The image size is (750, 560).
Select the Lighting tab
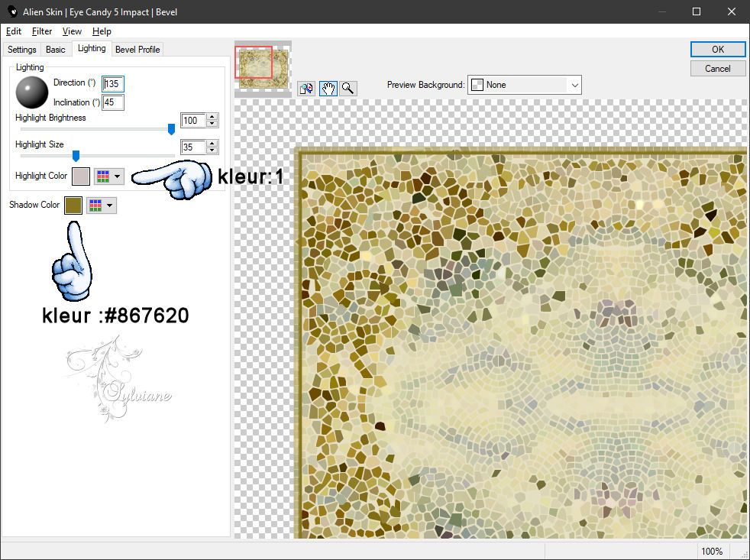[x=92, y=48]
